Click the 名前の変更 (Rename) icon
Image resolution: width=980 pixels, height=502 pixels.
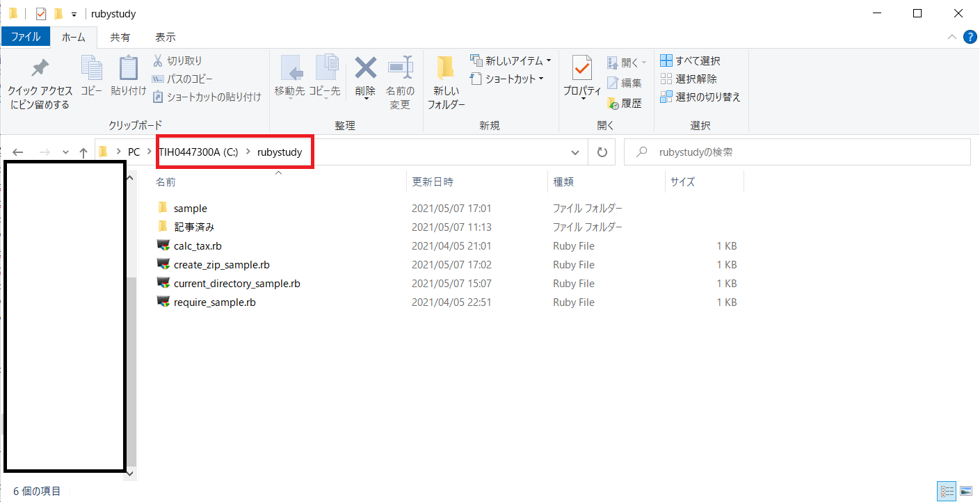(401, 68)
